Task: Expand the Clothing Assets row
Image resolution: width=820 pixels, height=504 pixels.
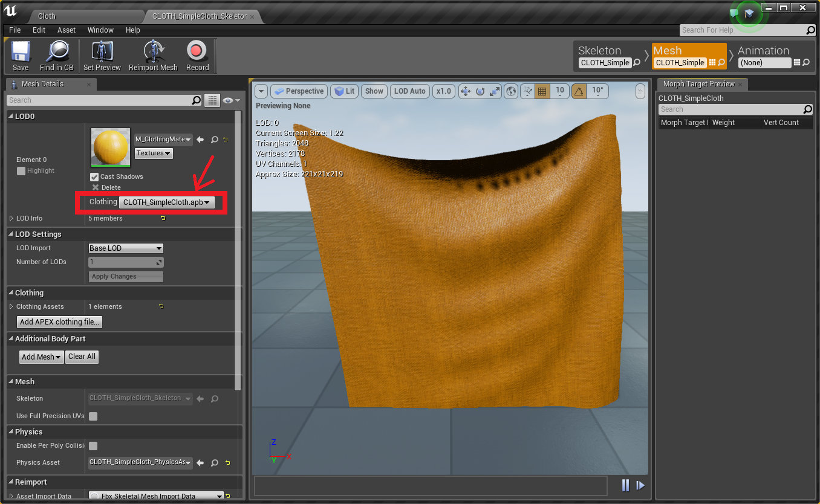Action: [x=11, y=306]
